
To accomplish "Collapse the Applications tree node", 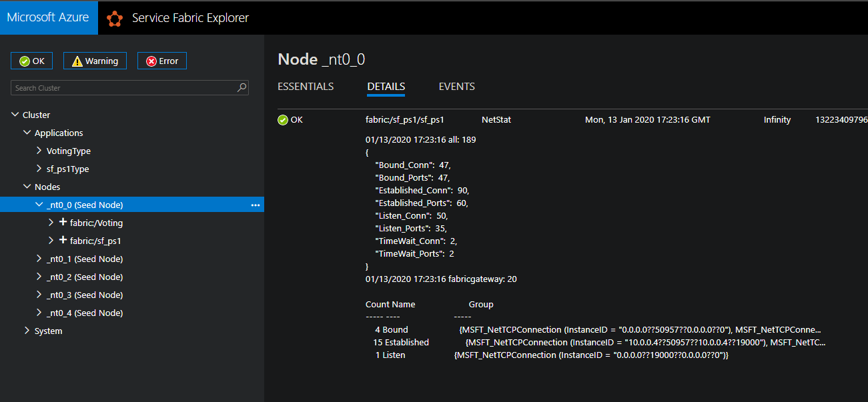I will pyautogui.click(x=27, y=133).
